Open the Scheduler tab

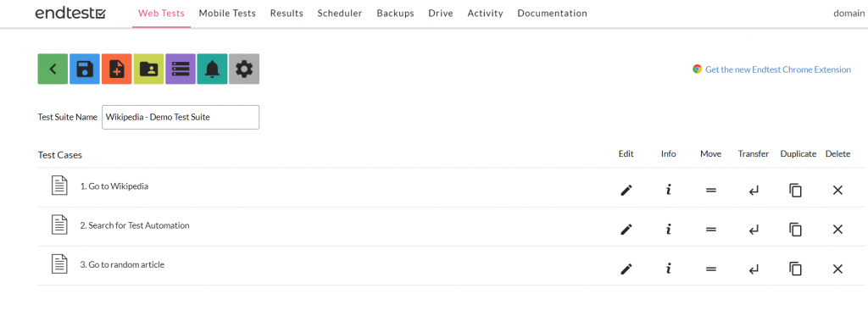(x=340, y=14)
